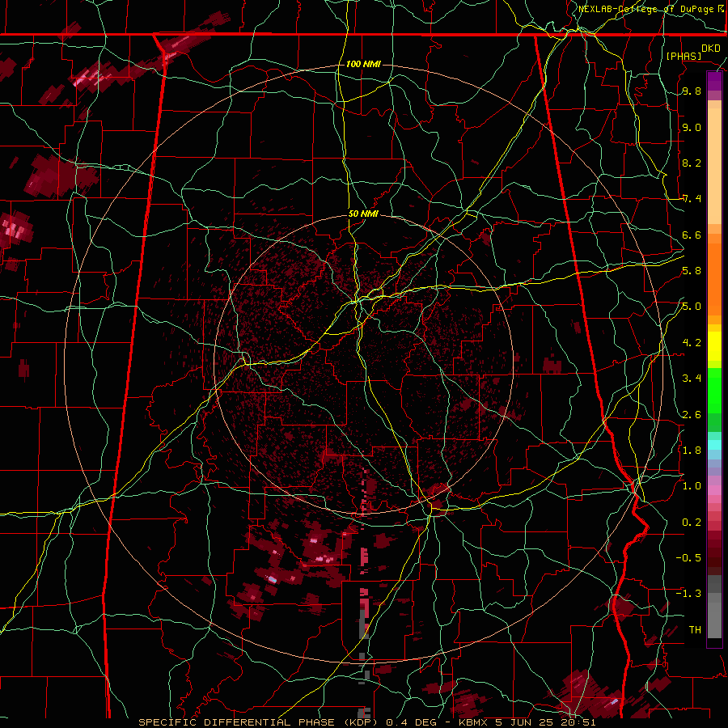The width and height of the screenshot is (728, 728).
Task: Click the 1.0 value on the color scale
Action: pos(692,486)
